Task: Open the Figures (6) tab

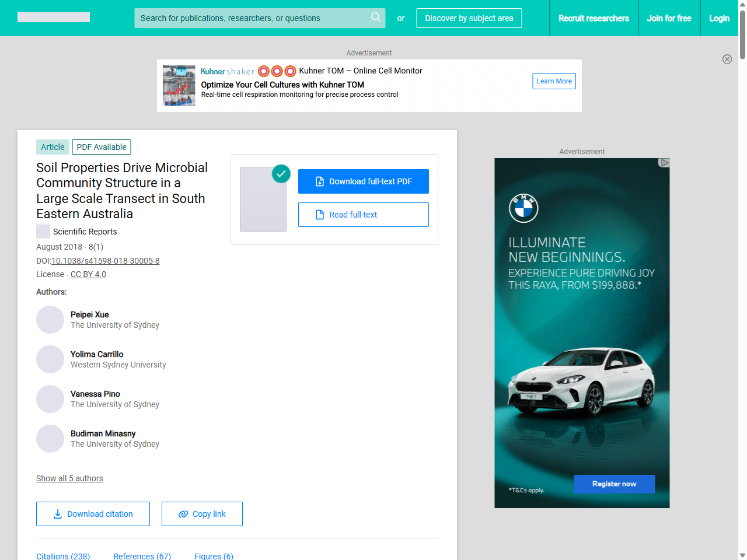Action: coord(214,556)
